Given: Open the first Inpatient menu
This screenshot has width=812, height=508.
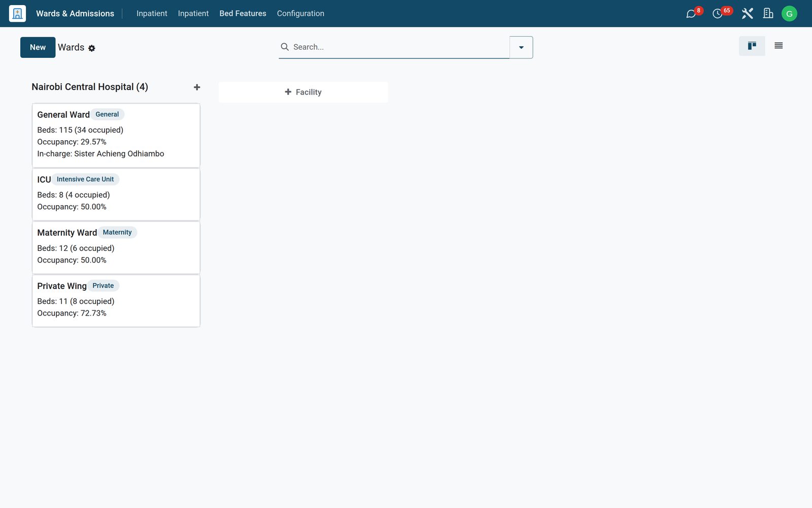Looking at the screenshot, I should 152,13.
